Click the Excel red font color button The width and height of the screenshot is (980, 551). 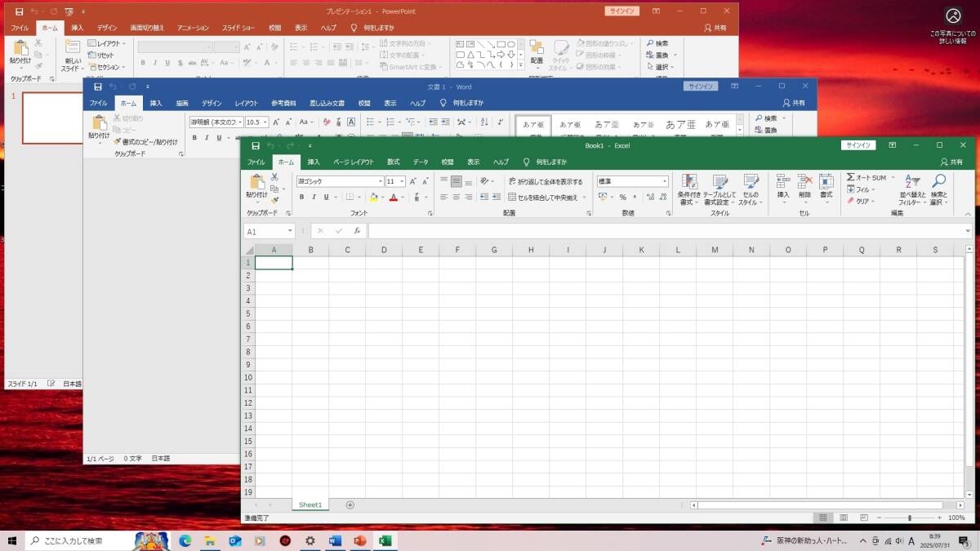(x=393, y=197)
